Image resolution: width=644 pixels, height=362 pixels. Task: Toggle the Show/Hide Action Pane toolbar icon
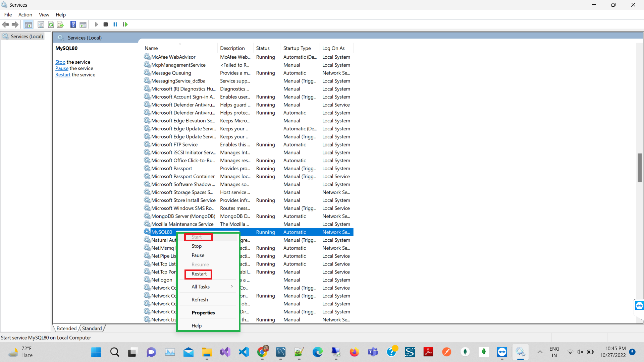(83, 24)
